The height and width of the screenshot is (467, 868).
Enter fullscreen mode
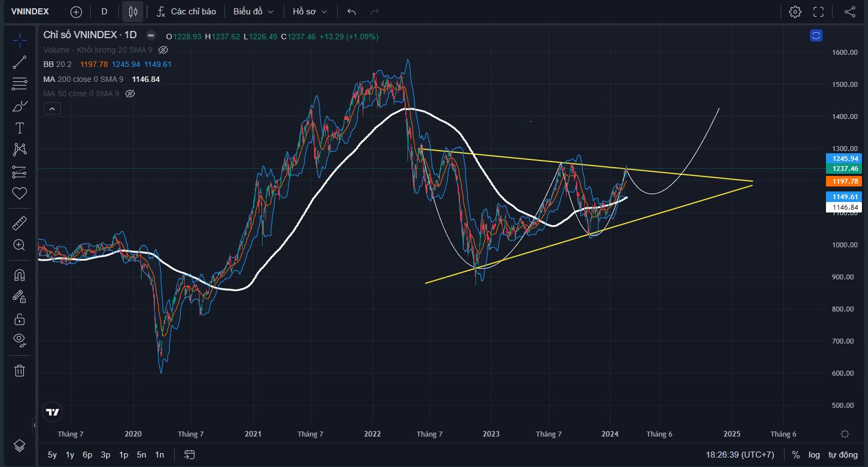click(818, 12)
